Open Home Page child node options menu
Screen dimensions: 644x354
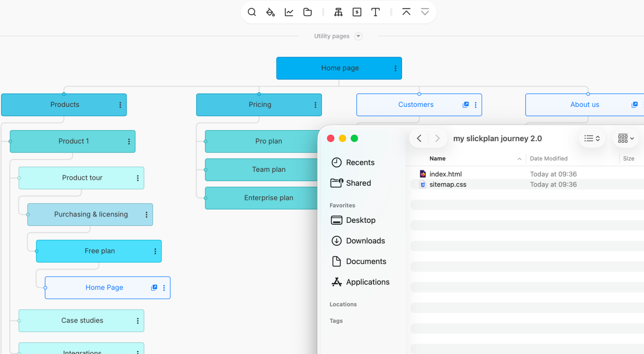[164, 288]
